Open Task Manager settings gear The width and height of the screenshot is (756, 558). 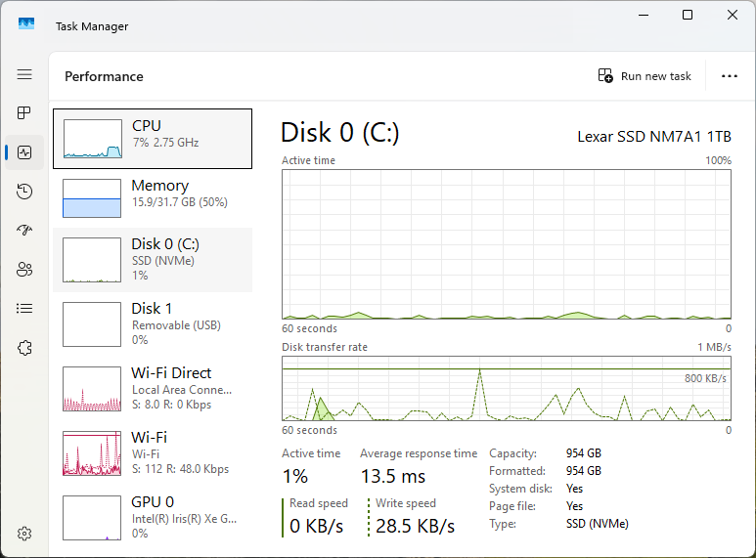[24, 534]
